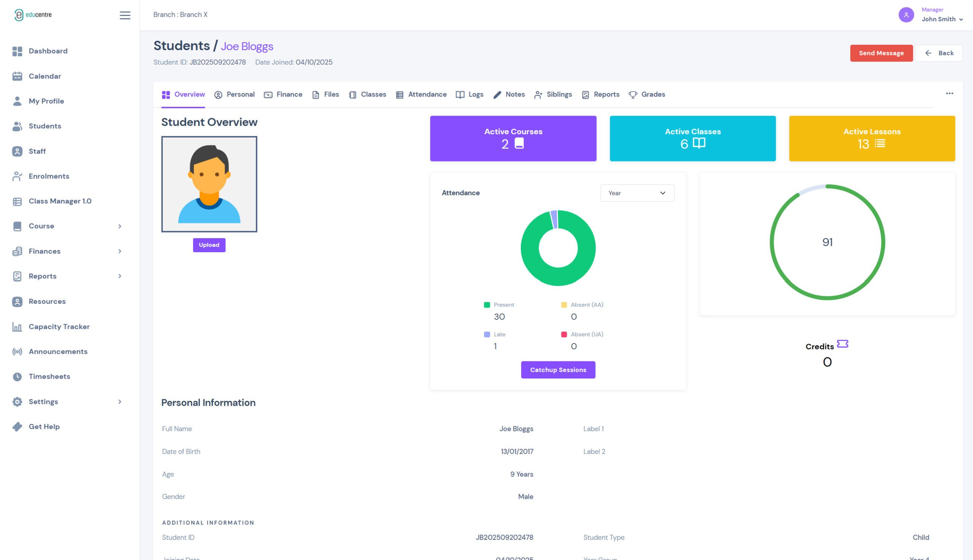Image resolution: width=973 pixels, height=560 pixels.
Task: Click the Announcements broadcast icon
Action: (x=17, y=351)
